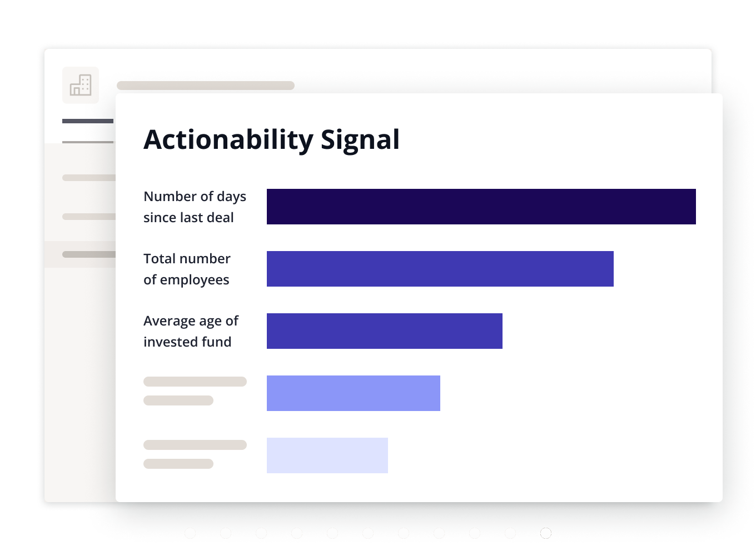Image resolution: width=756 pixels, height=551 pixels.
Task: Select the "Average age of invested fund" bar
Action: [384, 331]
